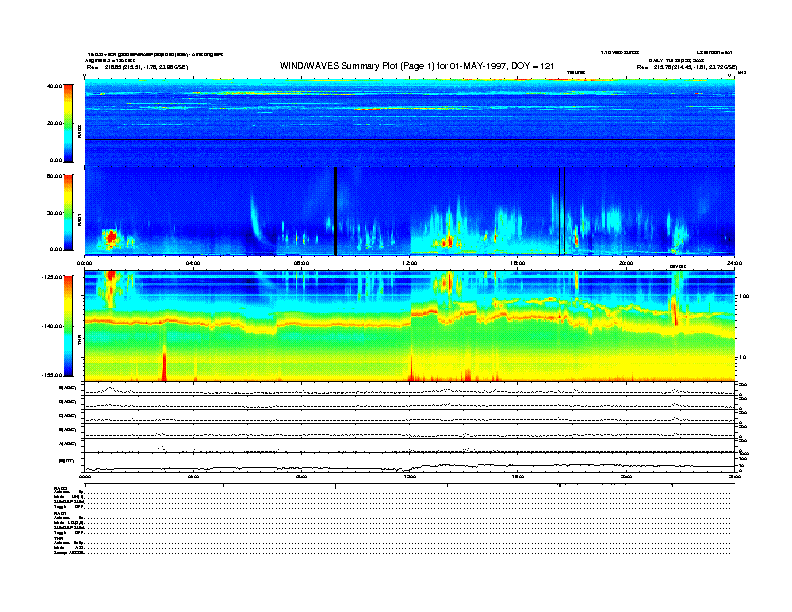
Task: Click the 04:00 label under the line plots
Action: [193, 476]
